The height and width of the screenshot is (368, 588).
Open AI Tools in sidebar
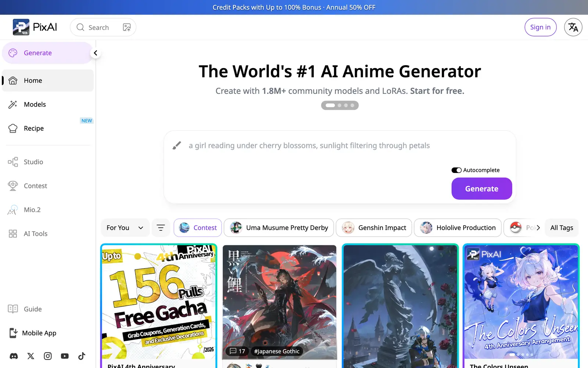coord(48,234)
